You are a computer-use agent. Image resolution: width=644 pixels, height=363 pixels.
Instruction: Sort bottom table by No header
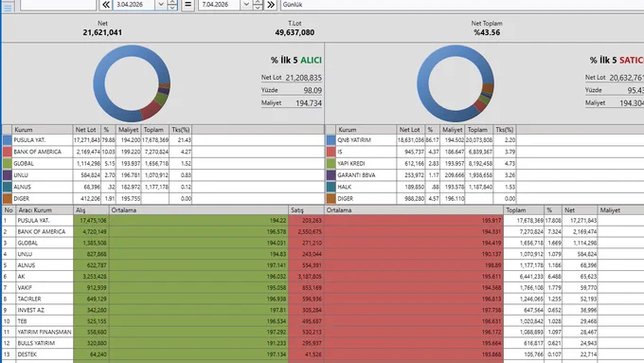(9, 210)
